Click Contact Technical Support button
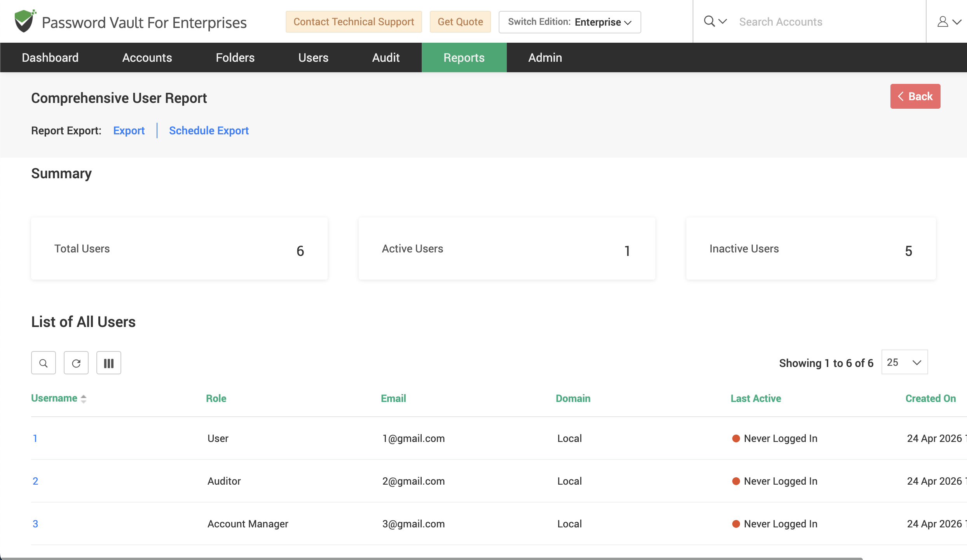Image resolution: width=967 pixels, height=560 pixels. [354, 22]
